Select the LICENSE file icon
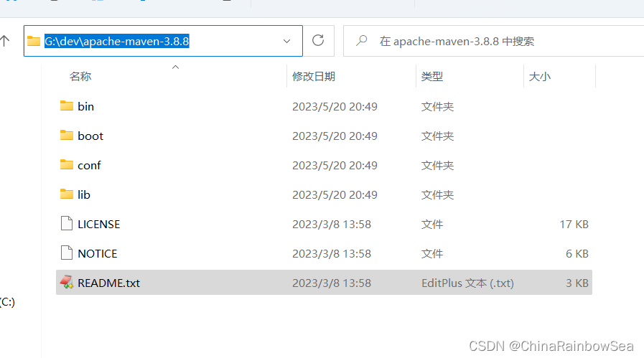Image resolution: width=644 pixels, height=358 pixels. pos(67,224)
